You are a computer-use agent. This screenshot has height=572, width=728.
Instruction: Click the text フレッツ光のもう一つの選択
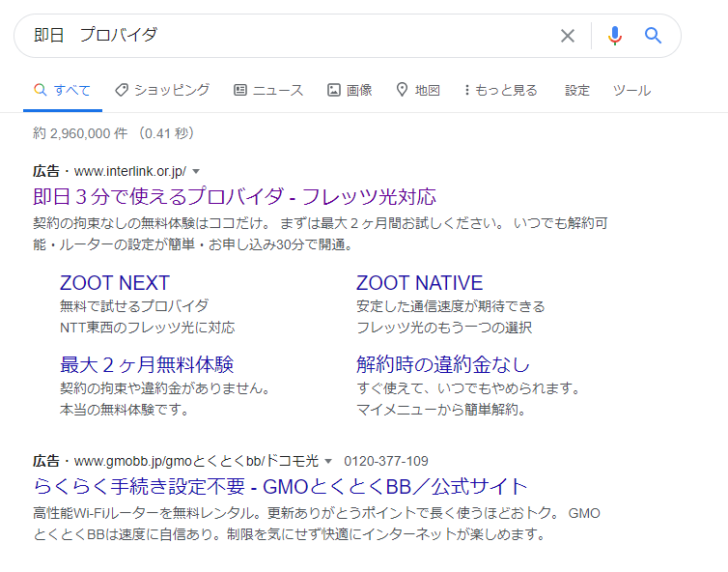[444, 328]
